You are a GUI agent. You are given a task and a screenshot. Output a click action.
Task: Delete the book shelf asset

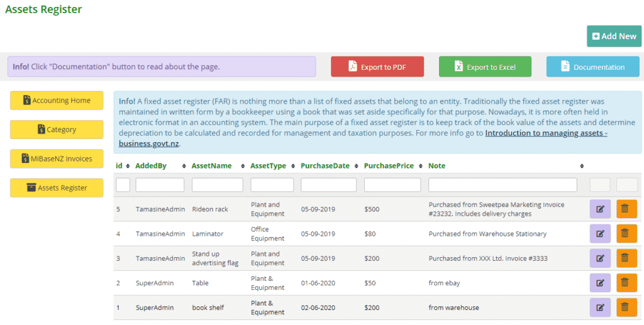(x=626, y=308)
